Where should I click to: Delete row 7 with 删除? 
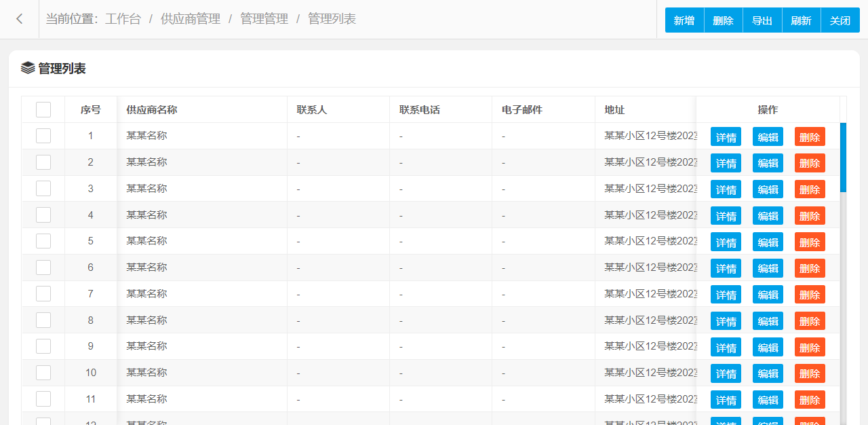[x=810, y=295]
